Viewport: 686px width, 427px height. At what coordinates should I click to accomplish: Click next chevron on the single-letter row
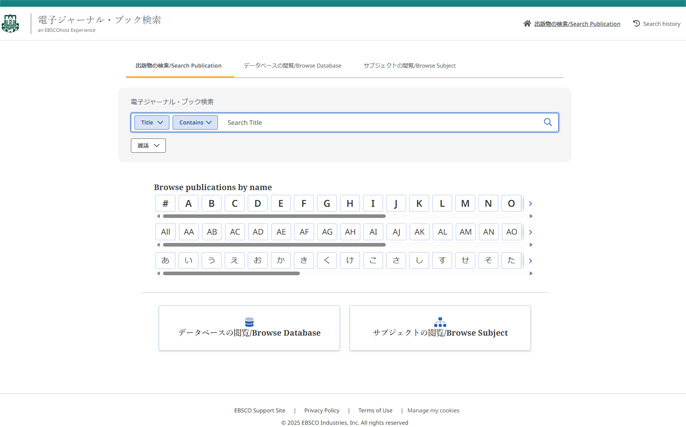pos(530,203)
